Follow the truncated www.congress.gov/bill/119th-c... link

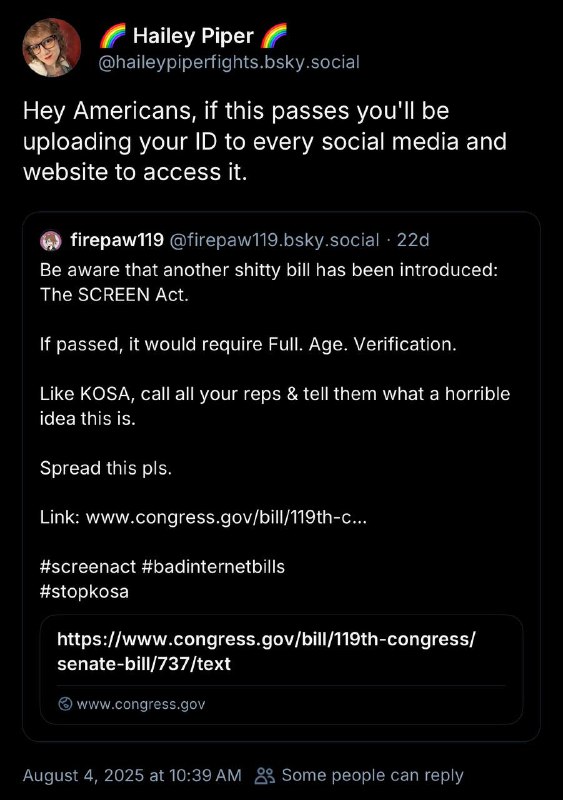tap(226, 517)
